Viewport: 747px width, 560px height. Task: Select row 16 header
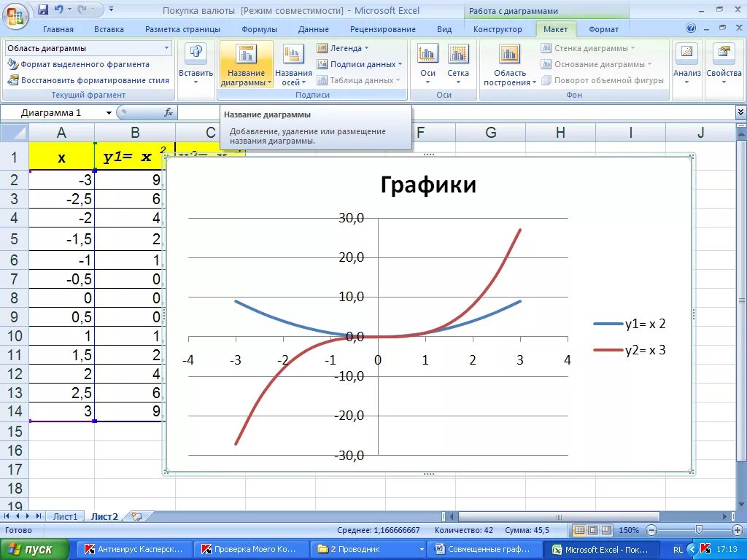click(15, 450)
